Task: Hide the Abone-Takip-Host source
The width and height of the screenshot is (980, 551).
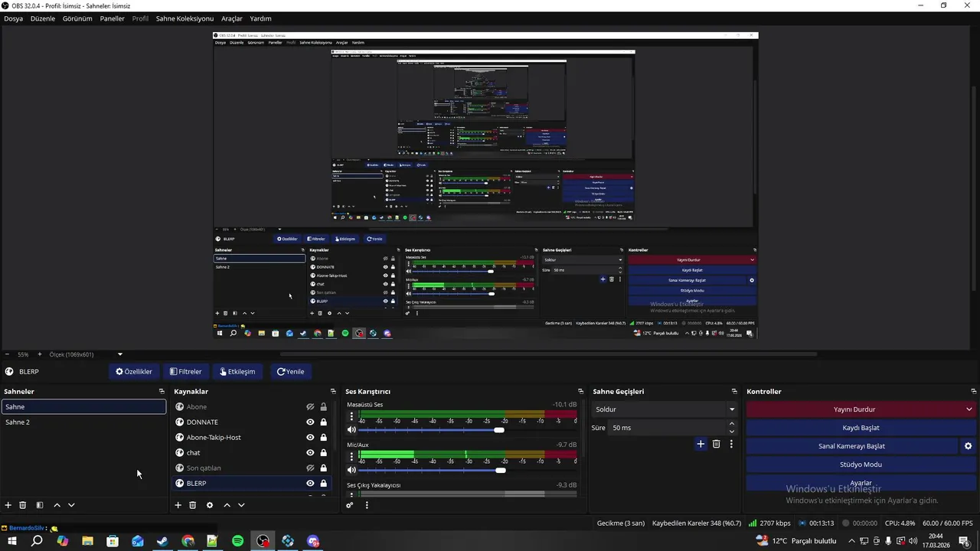Action: click(310, 438)
